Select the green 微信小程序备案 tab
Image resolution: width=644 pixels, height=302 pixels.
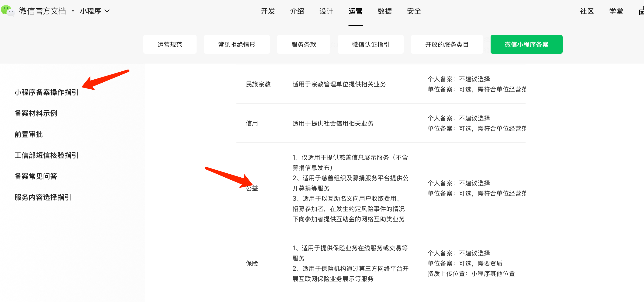[x=526, y=44]
